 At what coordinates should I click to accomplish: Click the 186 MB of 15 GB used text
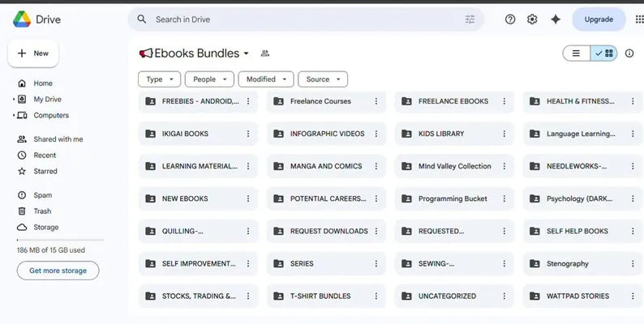[x=51, y=250]
